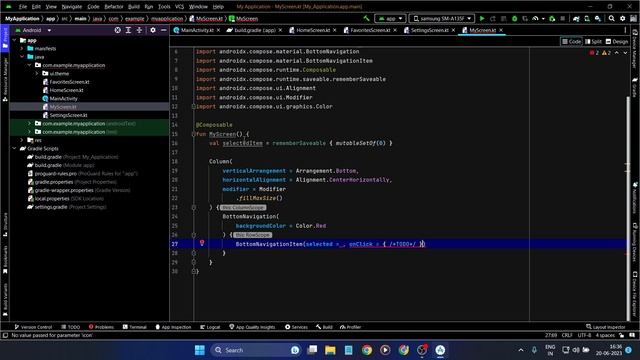Viewport: 640px width, 360px height.
Task: Select opened file target icon in Project panel
Action: click(118, 30)
